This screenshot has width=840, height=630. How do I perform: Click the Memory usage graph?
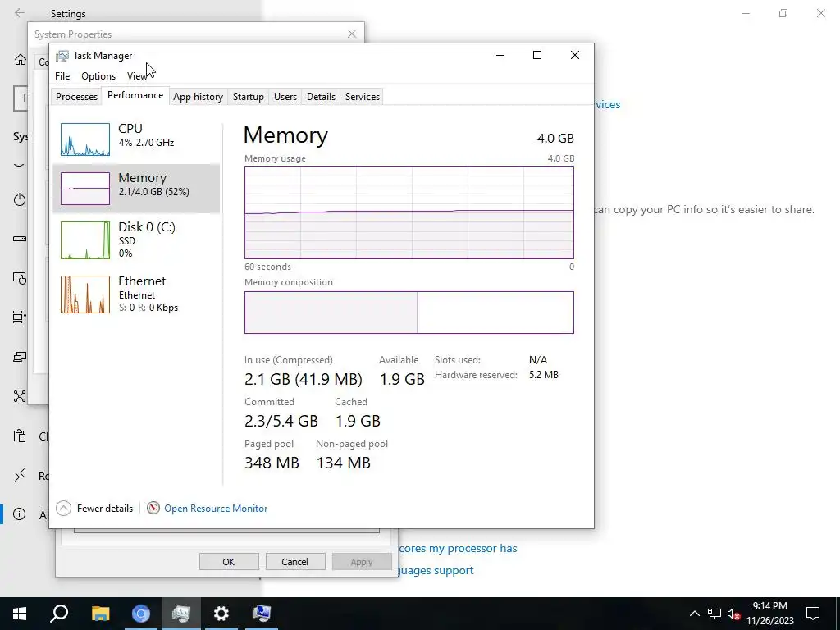[x=409, y=212]
